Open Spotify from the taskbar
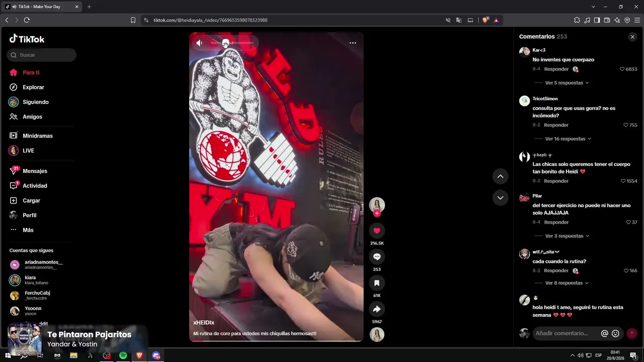644x362 pixels. pyautogui.click(x=123, y=355)
